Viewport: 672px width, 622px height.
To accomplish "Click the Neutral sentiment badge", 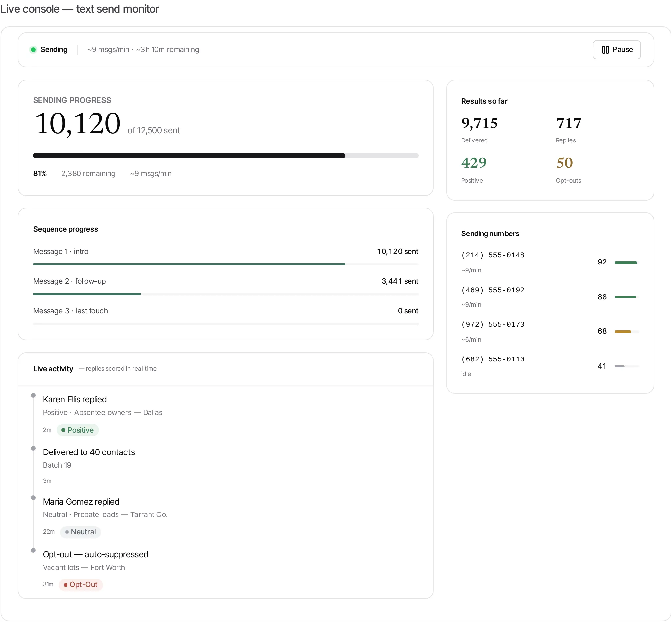I will click(81, 532).
